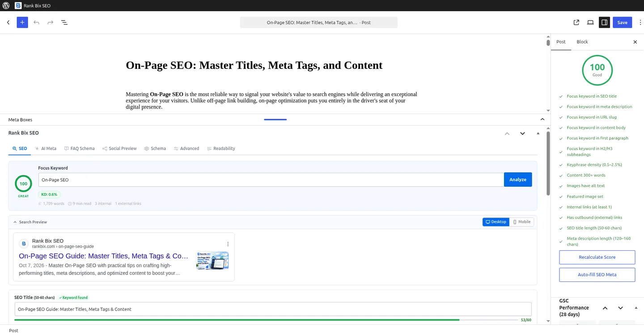This screenshot has width=644, height=336.
Task: Select the SEO tab
Action: pyautogui.click(x=20, y=148)
